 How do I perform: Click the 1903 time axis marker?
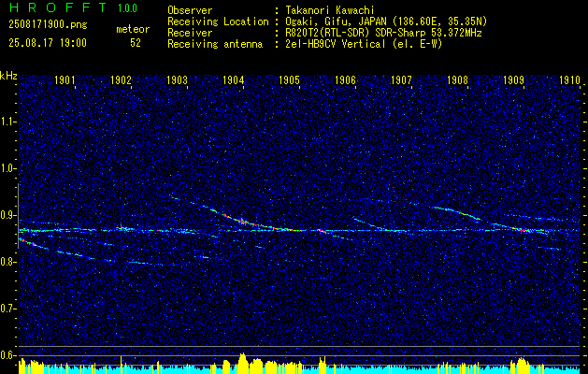(x=177, y=79)
